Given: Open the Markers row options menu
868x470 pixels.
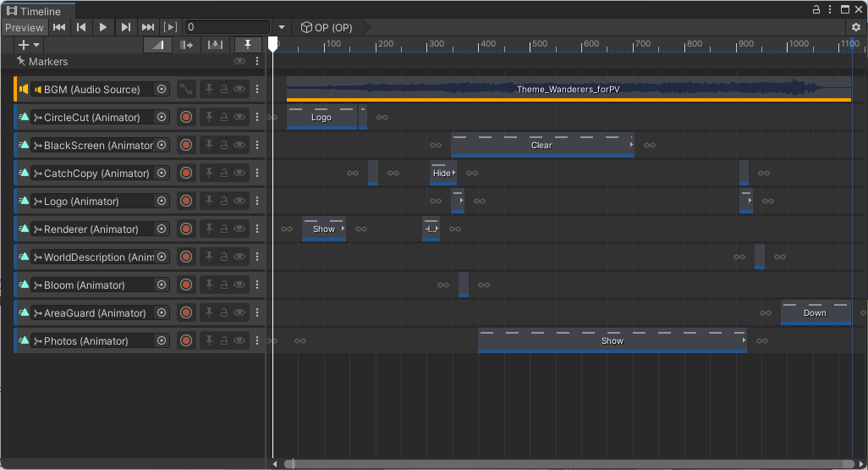Looking at the screenshot, I should 257,61.
